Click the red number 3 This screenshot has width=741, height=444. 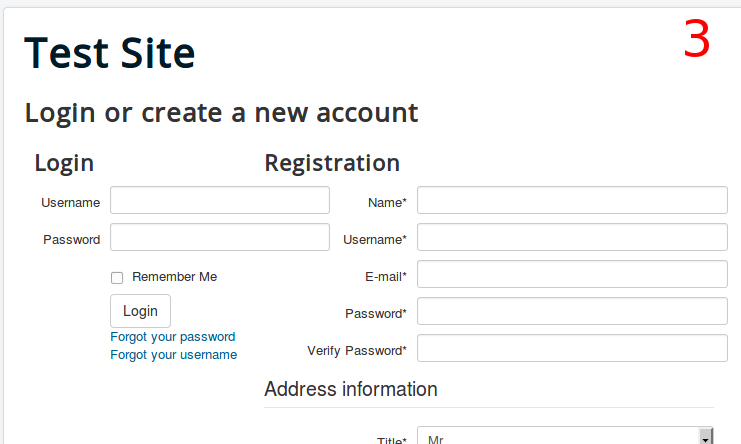(697, 41)
